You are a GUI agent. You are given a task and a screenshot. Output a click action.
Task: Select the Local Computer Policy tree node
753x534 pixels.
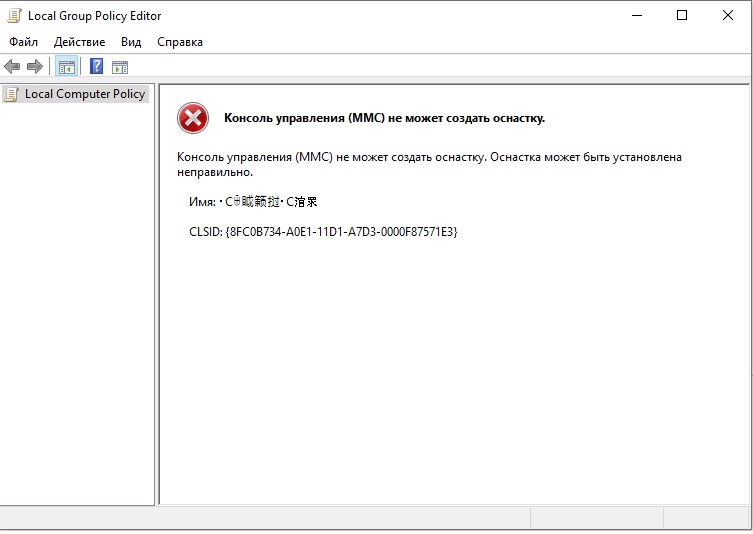(76, 94)
